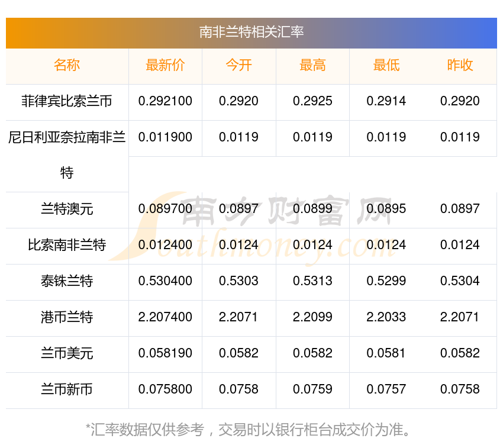The image size is (503, 448).
Task: Click the 0.0895 lowest value for 兰特澳元
Action: 386,209
